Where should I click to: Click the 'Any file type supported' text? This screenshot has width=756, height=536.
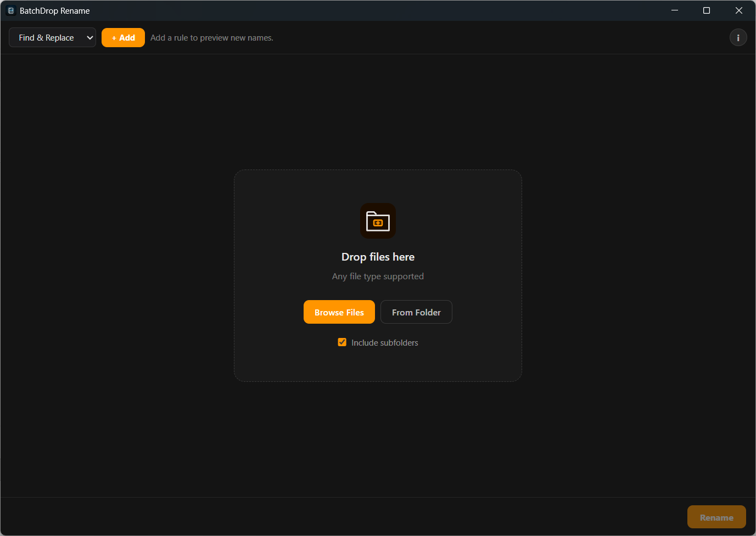(378, 277)
